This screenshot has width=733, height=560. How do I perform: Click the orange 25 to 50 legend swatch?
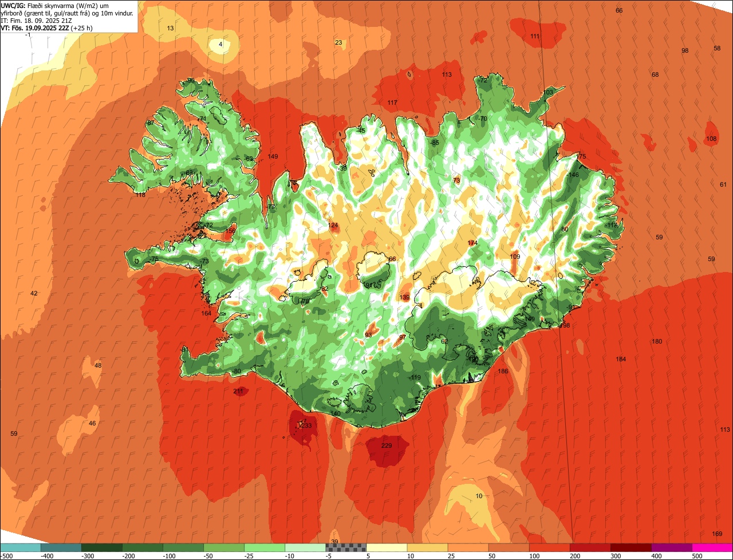coord(468,547)
